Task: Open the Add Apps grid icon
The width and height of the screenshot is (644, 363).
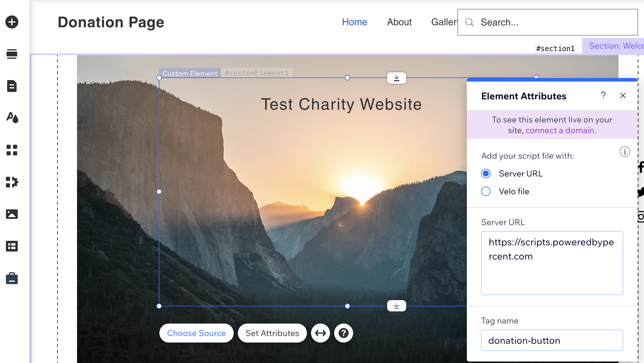Action: tap(12, 150)
